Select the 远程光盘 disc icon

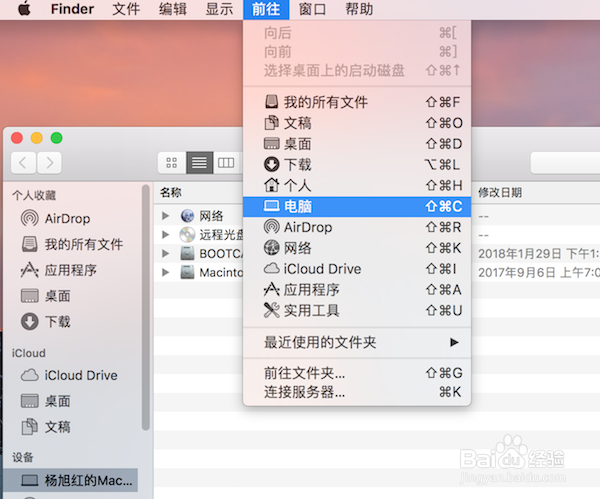tap(188, 234)
